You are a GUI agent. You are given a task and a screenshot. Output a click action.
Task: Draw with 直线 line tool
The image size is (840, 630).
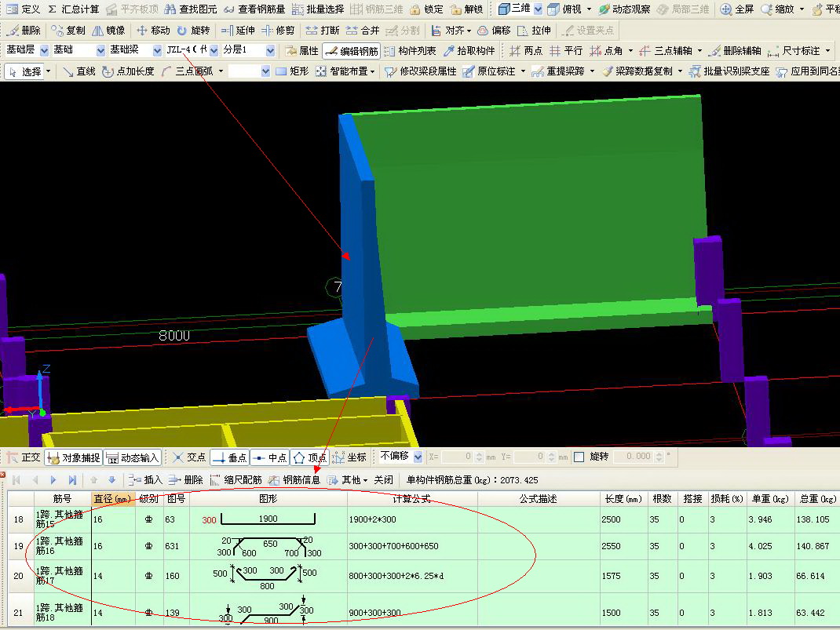pos(79,71)
